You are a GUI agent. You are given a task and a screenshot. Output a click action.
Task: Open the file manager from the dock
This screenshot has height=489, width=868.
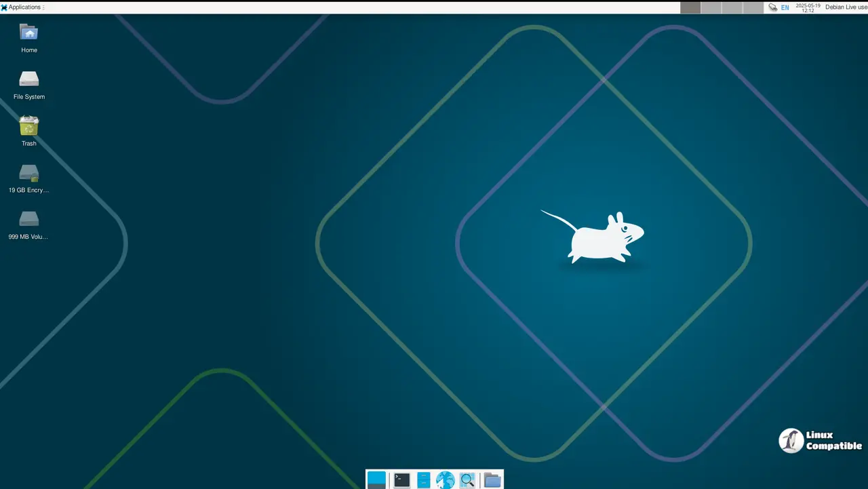pyautogui.click(x=423, y=480)
